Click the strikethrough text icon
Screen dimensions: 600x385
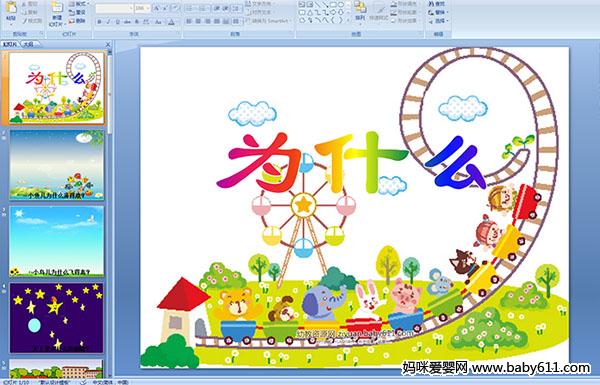point(127,22)
